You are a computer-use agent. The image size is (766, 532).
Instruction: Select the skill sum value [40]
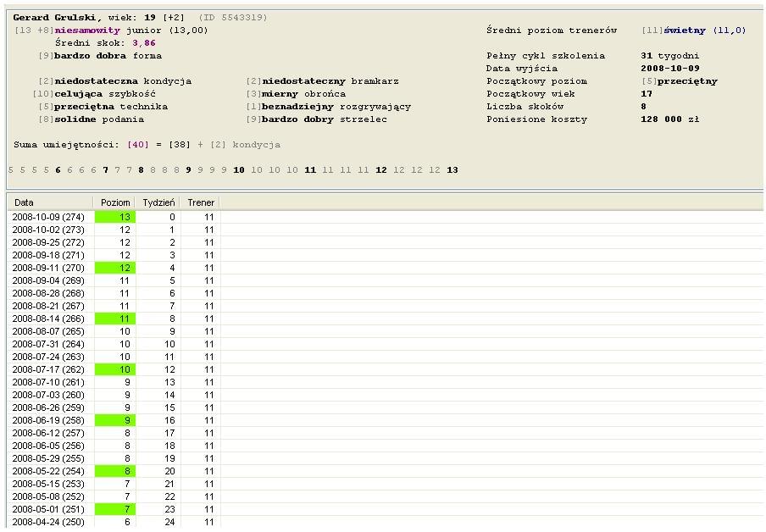click(138, 145)
